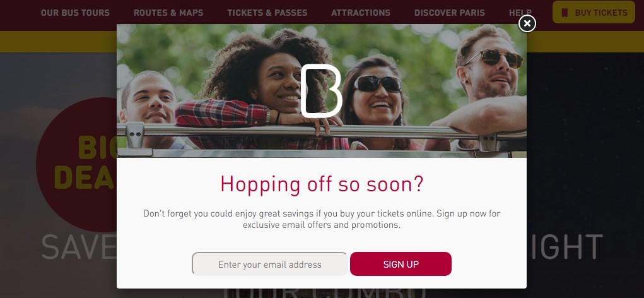644x298 pixels.
Task: Click the ticket icon in Buy Tickets
Action: pos(565,13)
